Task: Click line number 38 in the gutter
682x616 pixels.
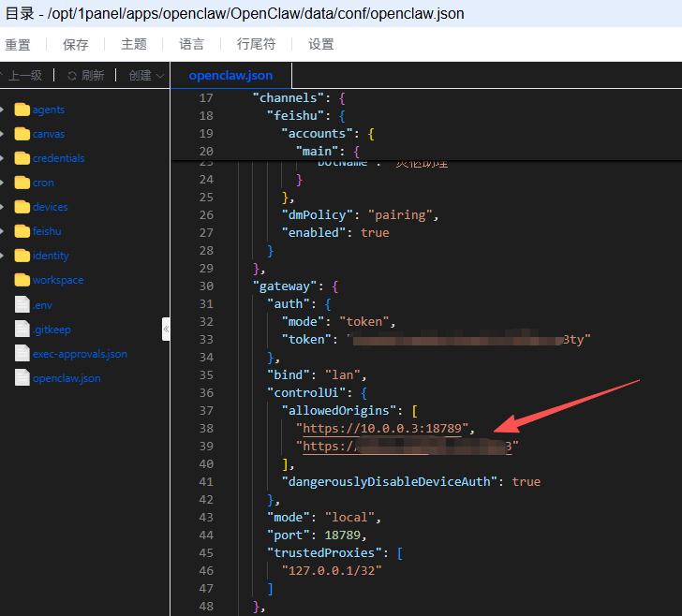Action: (x=206, y=429)
